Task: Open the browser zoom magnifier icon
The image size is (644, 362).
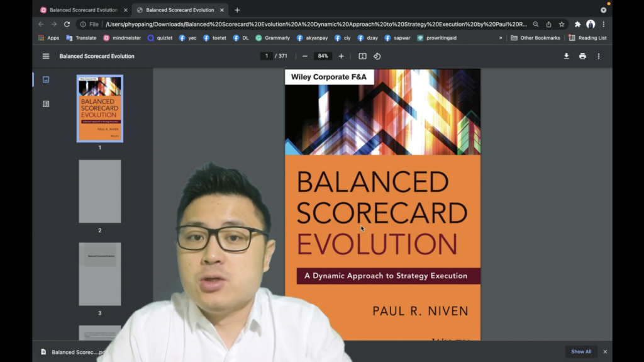Action: pos(536,25)
